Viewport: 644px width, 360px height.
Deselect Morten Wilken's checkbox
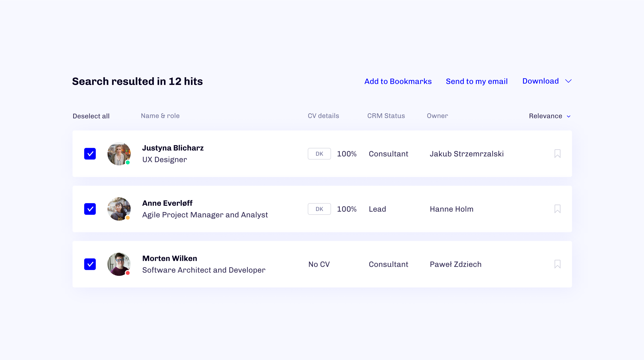click(90, 264)
